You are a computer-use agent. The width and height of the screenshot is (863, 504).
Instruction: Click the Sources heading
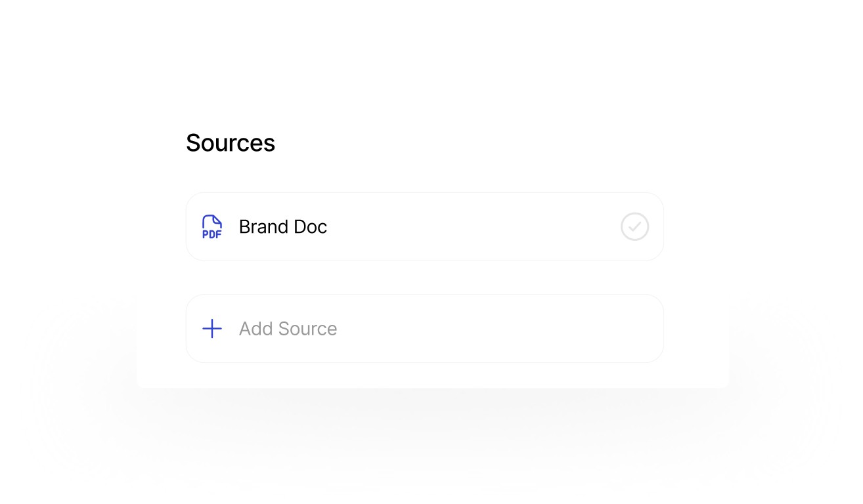(x=231, y=143)
